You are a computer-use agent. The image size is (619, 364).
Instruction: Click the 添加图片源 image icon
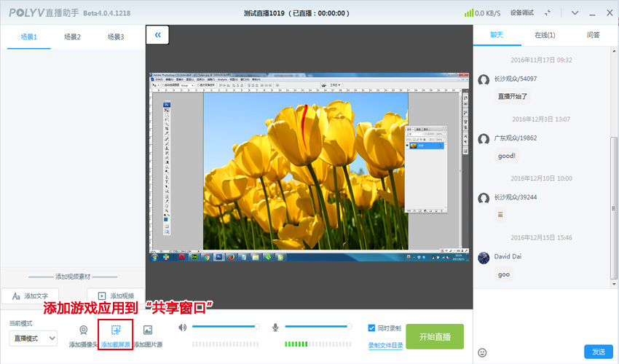pyautogui.click(x=148, y=331)
